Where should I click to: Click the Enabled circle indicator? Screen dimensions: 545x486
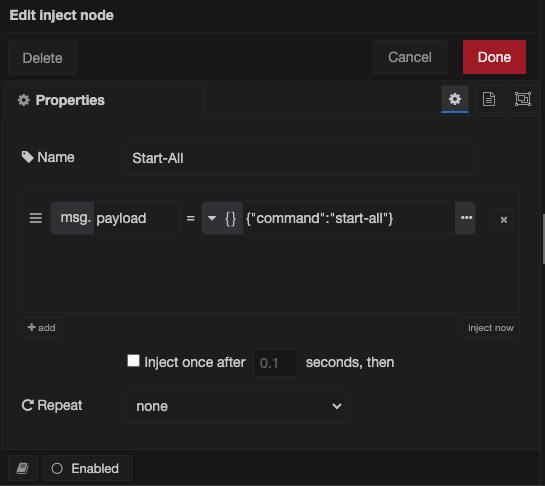click(x=57, y=469)
